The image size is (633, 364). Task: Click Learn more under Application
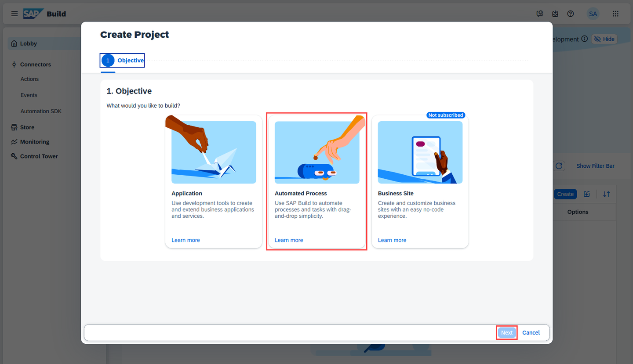point(186,240)
